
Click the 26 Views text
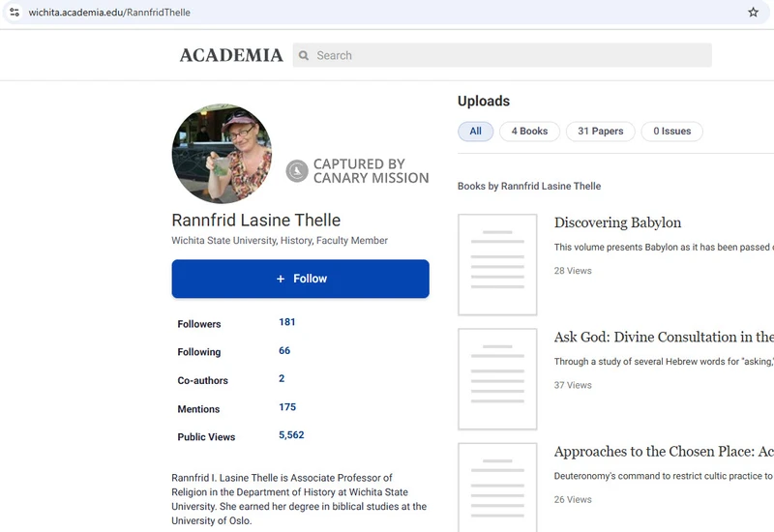coord(573,500)
